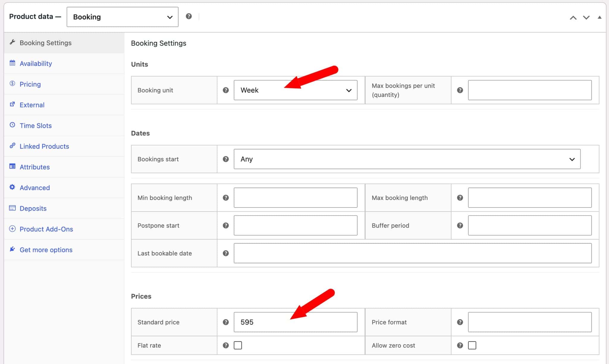609x364 pixels.
Task: Click the Bookings start help icon
Action: [x=226, y=159]
